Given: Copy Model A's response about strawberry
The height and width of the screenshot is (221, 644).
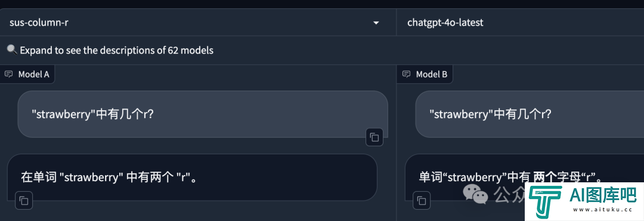Looking at the screenshot, I should pos(24,201).
